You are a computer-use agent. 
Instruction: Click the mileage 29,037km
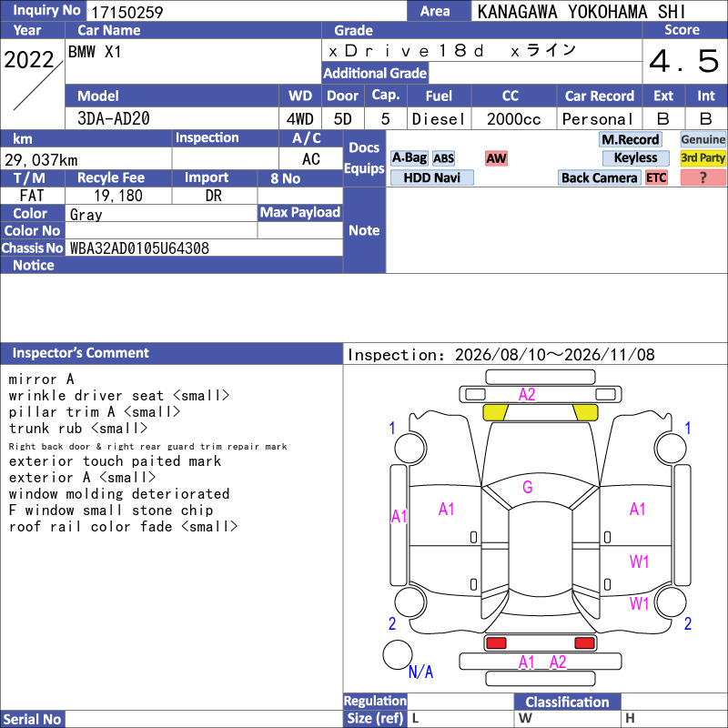tap(41, 160)
